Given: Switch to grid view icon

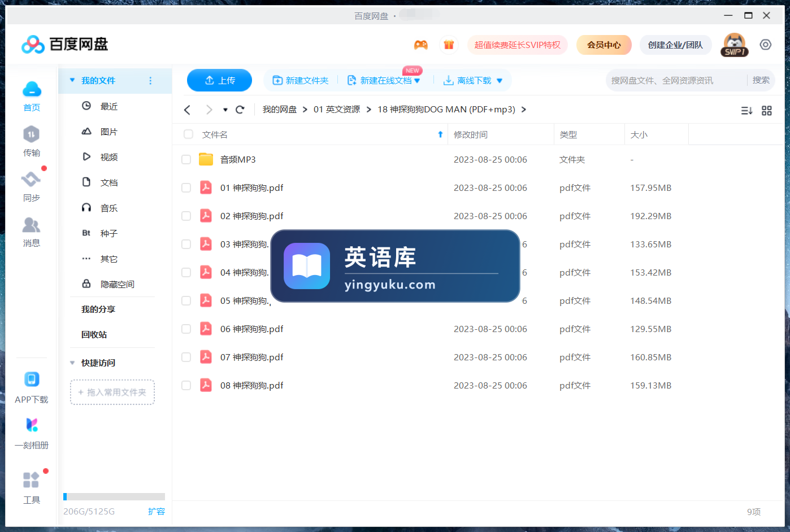Looking at the screenshot, I should [767, 111].
